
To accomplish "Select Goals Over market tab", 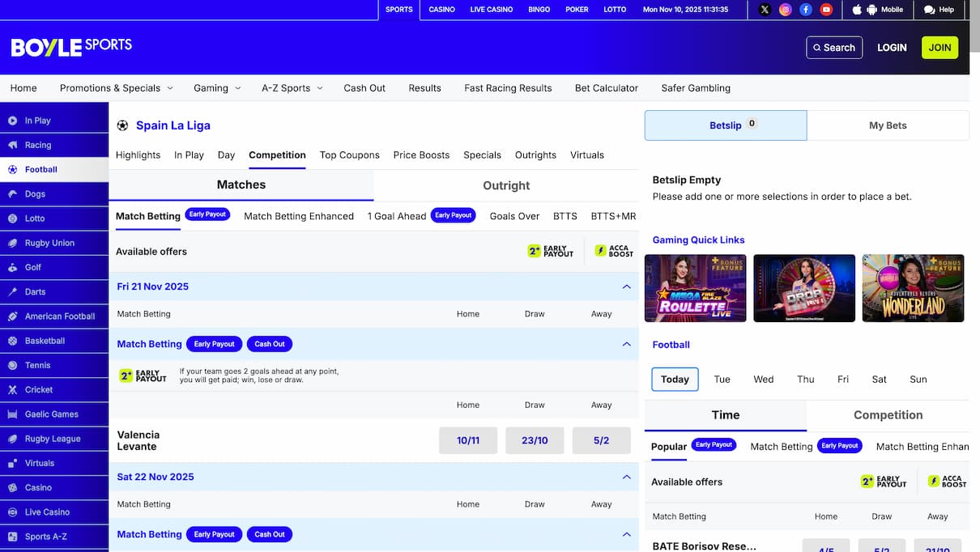I will click(x=514, y=216).
